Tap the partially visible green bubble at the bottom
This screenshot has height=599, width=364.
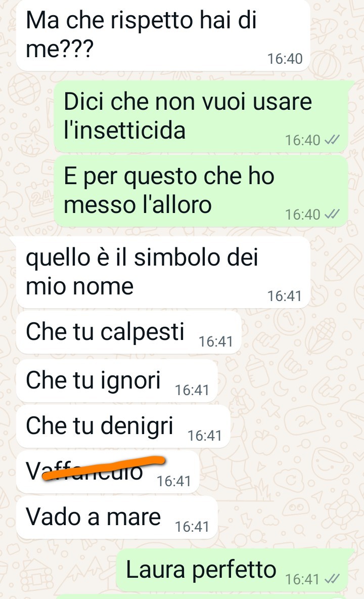click(201, 596)
